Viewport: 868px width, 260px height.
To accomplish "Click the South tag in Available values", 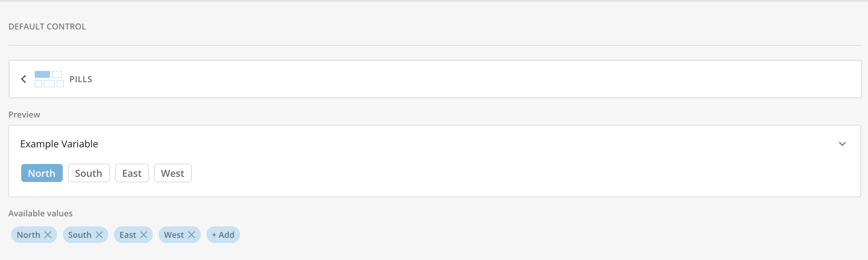I will point(79,235).
